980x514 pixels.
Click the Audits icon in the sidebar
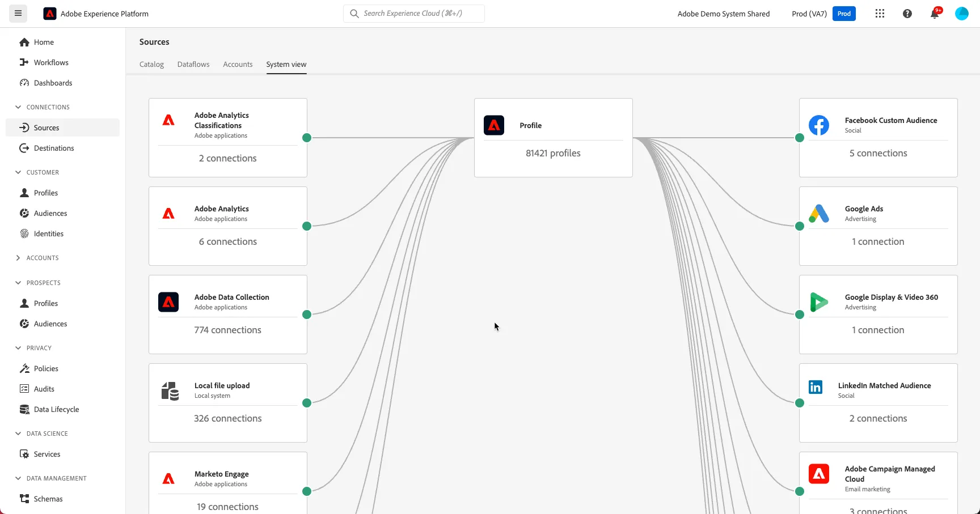point(24,389)
